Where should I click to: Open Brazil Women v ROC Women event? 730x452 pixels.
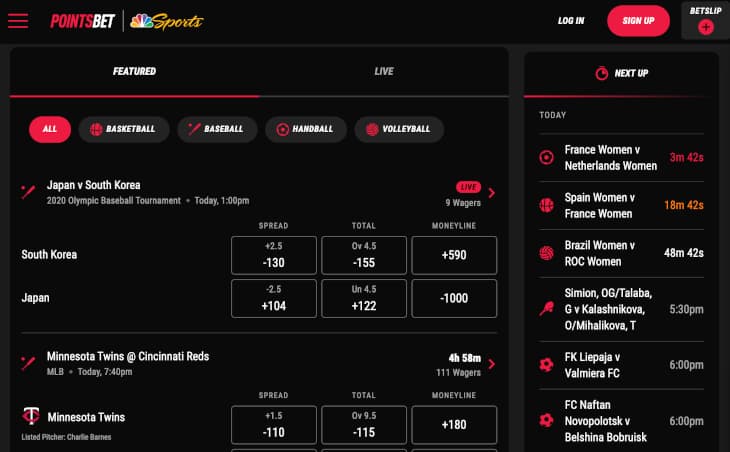click(621, 254)
